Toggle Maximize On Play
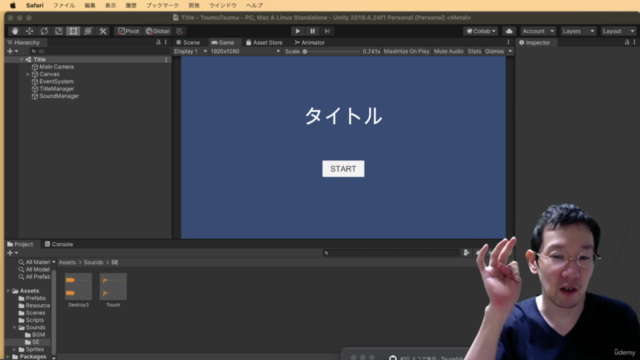The width and height of the screenshot is (640, 360). coord(407,51)
